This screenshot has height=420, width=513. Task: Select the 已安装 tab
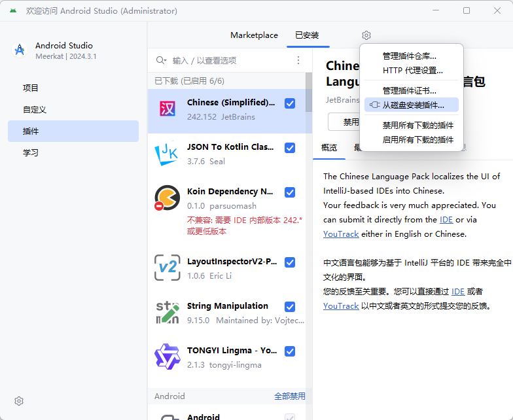click(307, 35)
